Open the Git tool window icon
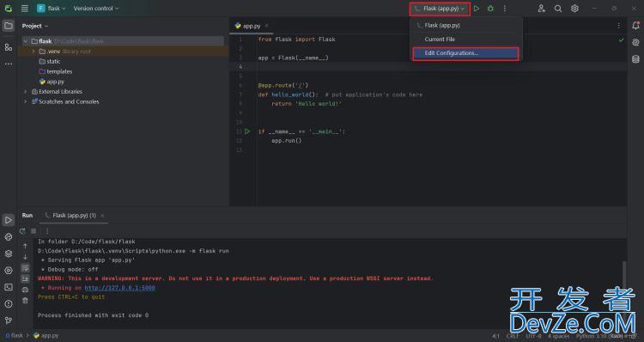The width and height of the screenshot is (644, 342). tap(9, 321)
